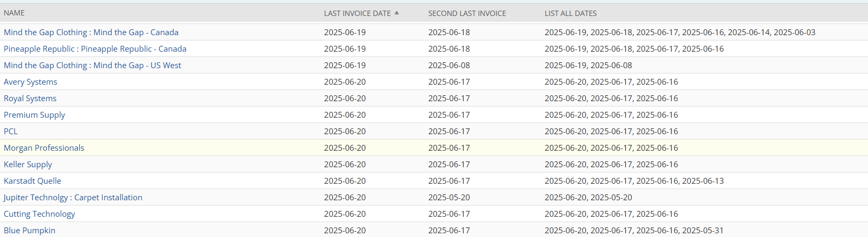Image resolution: width=868 pixels, height=237 pixels.
Task: Select the Karstadt Quelle link
Action: point(32,181)
